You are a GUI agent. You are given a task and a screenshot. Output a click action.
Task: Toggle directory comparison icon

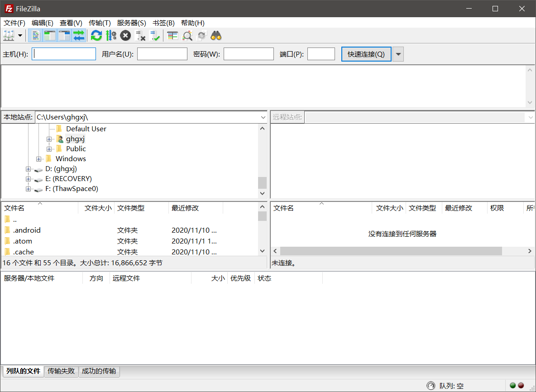(x=187, y=36)
